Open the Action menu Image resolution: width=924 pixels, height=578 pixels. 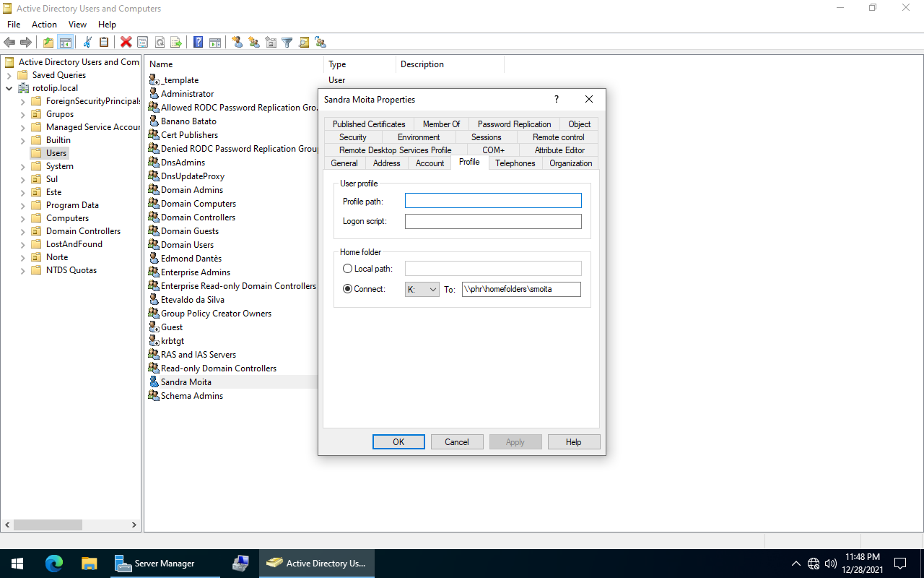[44, 25]
